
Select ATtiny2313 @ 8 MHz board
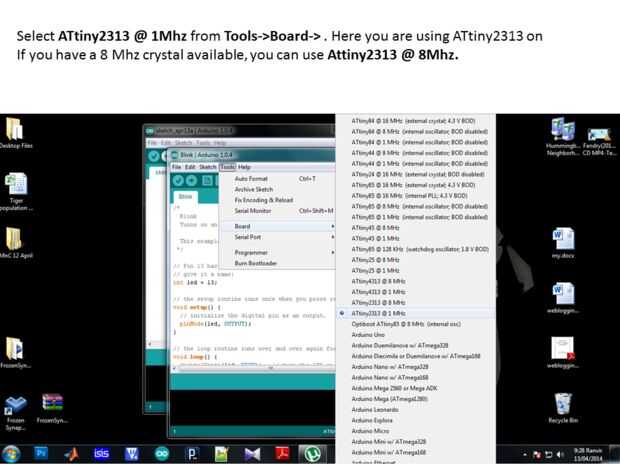(415, 302)
